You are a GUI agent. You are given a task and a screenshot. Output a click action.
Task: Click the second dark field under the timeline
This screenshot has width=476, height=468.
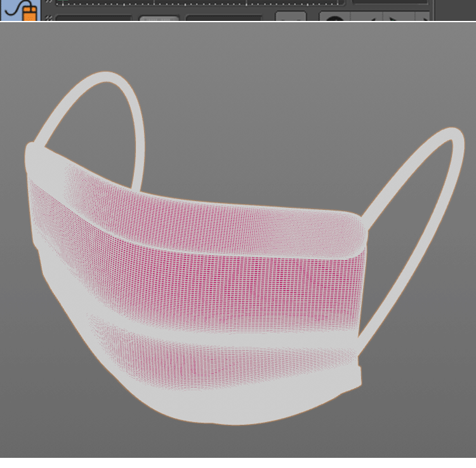pyautogui.click(x=223, y=18)
